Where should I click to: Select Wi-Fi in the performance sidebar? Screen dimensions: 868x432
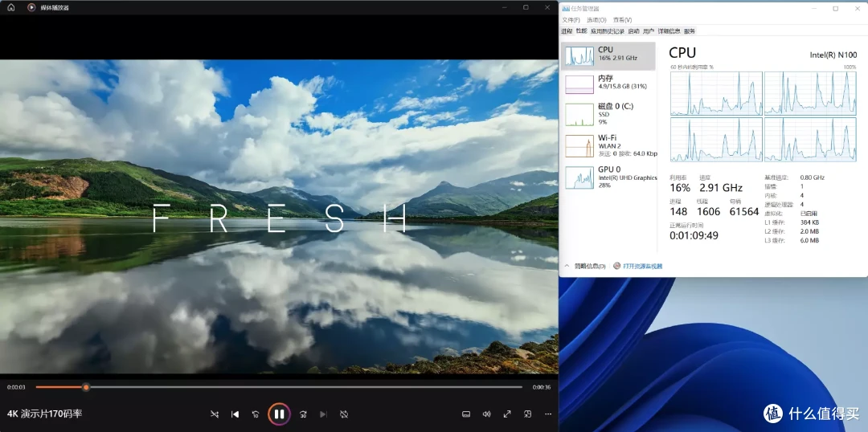click(x=608, y=145)
